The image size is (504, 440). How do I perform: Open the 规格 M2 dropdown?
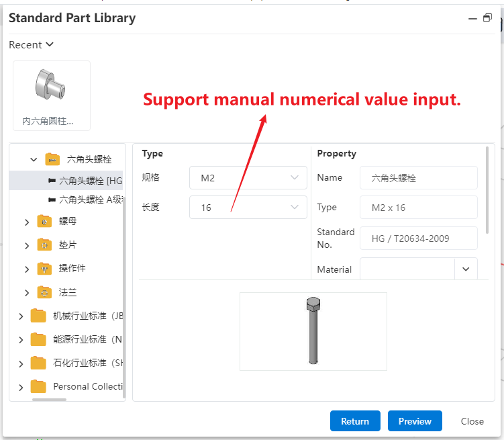click(248, 178)
